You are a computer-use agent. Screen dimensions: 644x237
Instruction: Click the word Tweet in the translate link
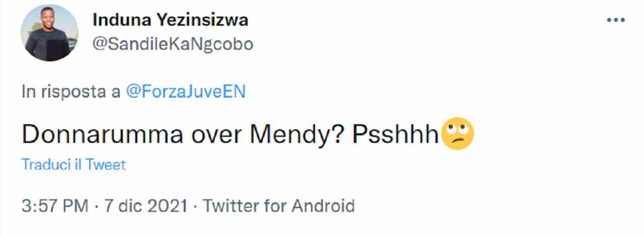pos(106,165)
